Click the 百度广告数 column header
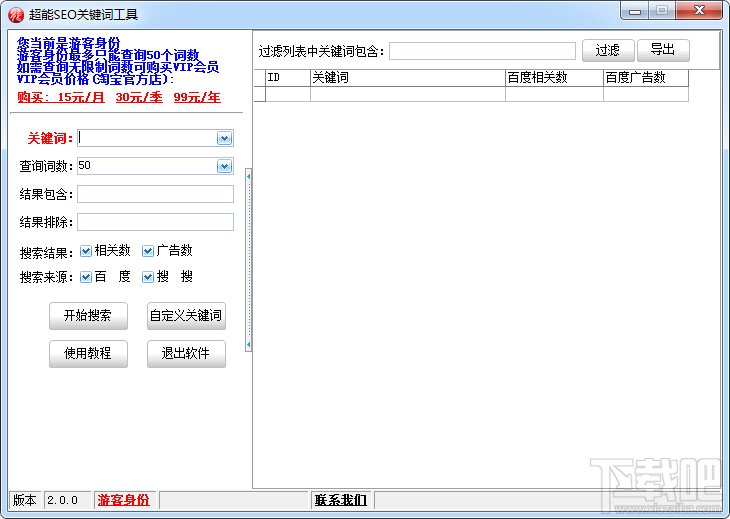This screenshot has height=519, width=730. click(x=646, y=78)
